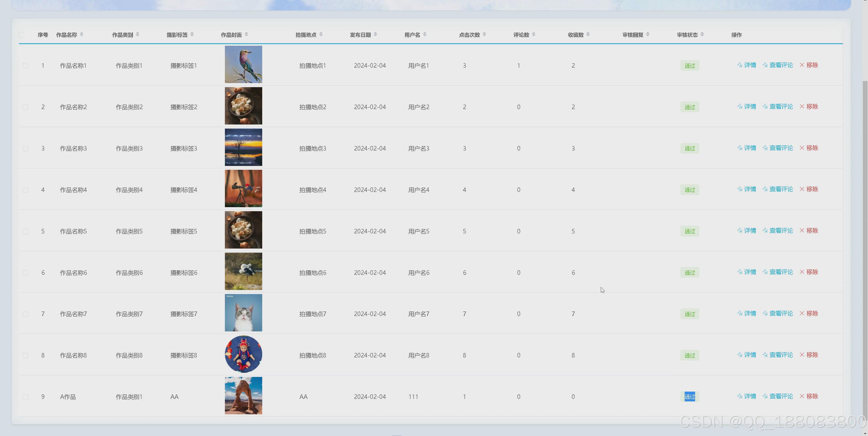Click the red 移除 icon for 作品名称3

(x=802, y=148)
